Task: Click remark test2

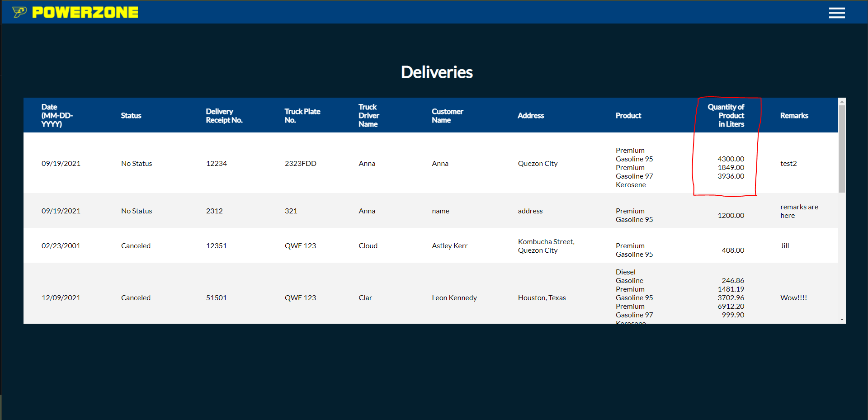Action: [788, 164]
